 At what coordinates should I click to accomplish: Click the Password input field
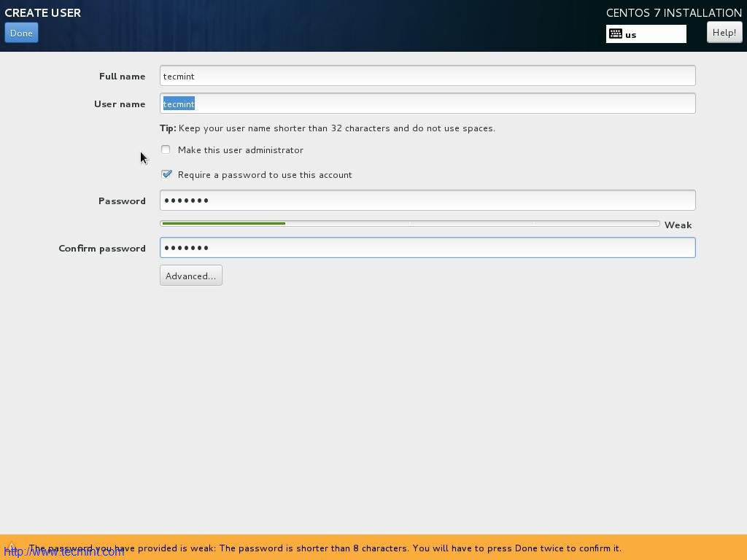[x=427, y=200]
